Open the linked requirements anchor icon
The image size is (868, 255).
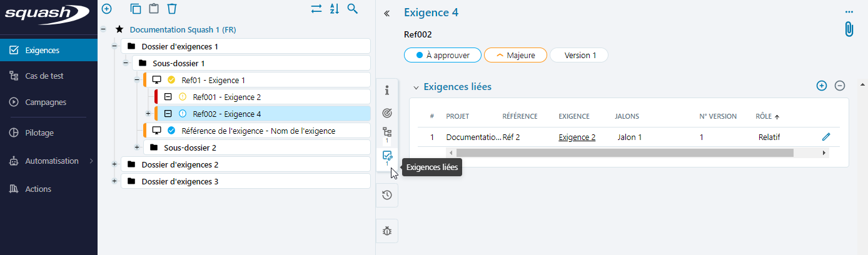click(x=387, y=157)
